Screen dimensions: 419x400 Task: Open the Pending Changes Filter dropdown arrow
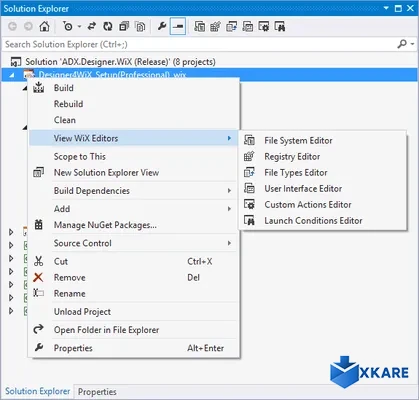(79, 26)
